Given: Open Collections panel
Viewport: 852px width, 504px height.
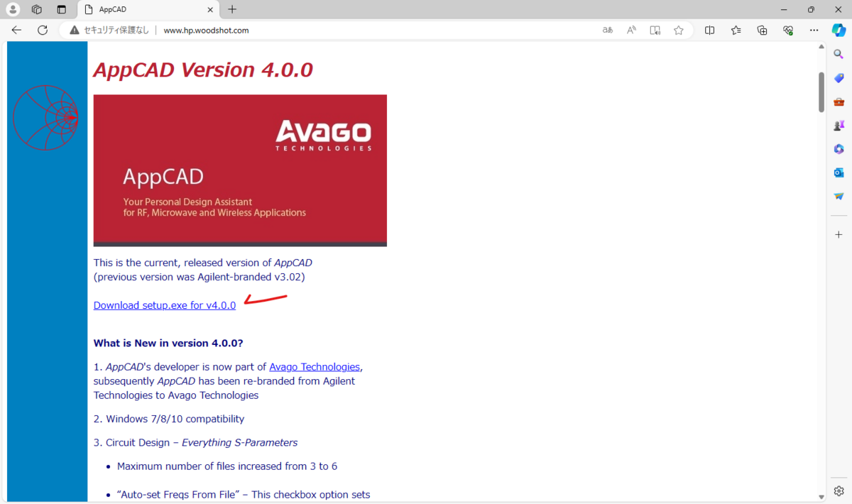Looking at the screenshot, I should pos(762,31).
